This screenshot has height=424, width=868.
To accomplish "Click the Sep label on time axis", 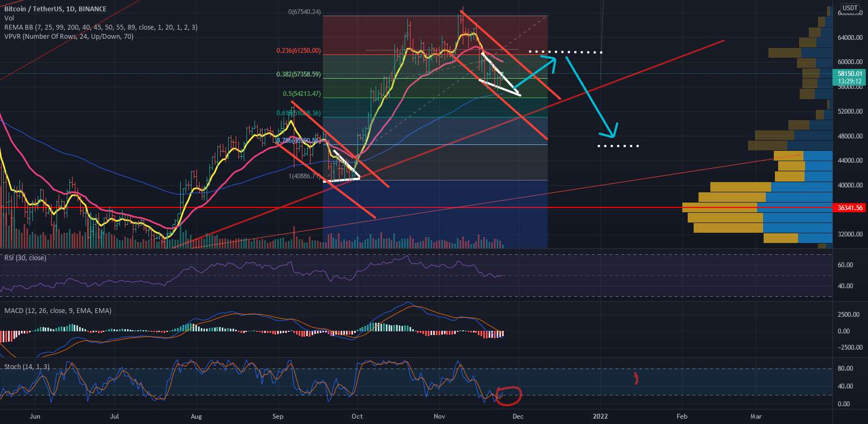I will click(x=278, y=416).
